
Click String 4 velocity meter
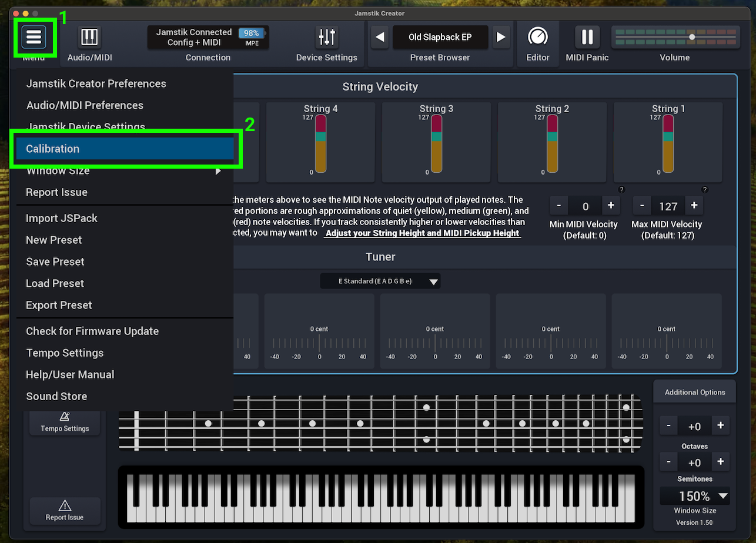[x=320, y=144]
